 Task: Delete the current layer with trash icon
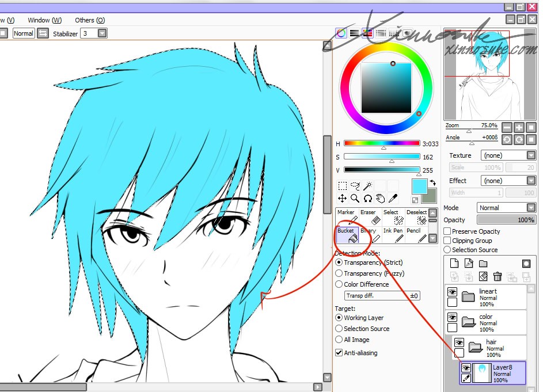pyautogui.click(x=497, y=276)
